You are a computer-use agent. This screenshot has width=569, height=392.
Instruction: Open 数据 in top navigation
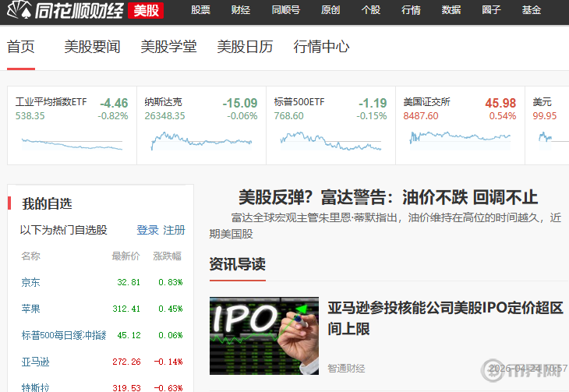coord(451,10)
